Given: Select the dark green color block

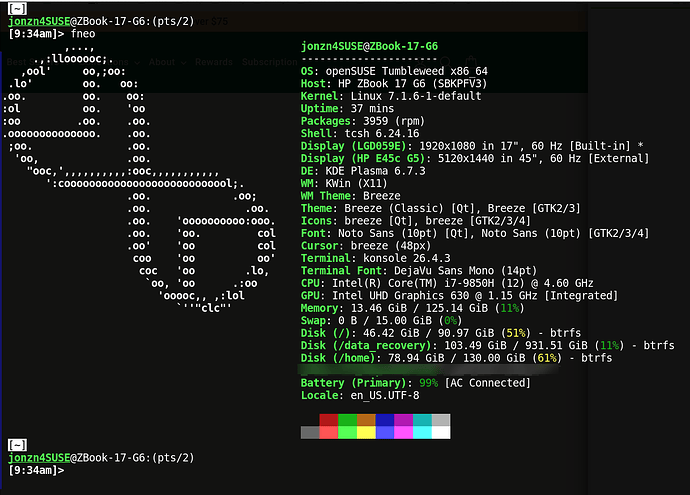Looking at the screenshot, I should tap(347, 420).
